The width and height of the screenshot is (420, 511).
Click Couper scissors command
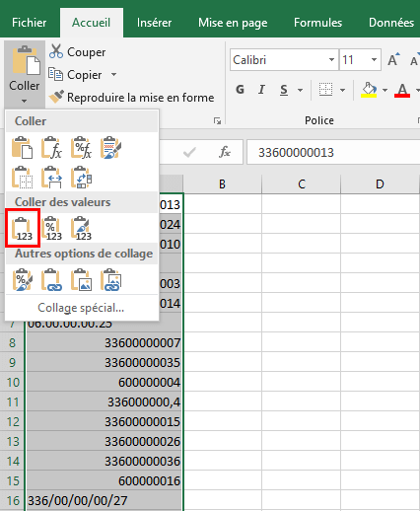[78, 52]
